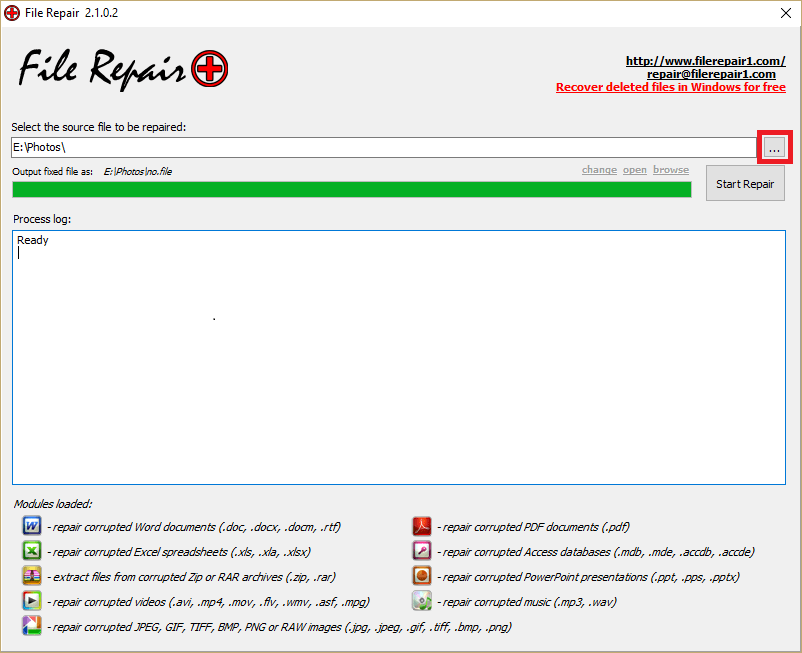Click 'repair corrupted PowerPoint presentations' text
Image resolution: width=802 pixels, height=653 pixels.
[x=588, y=577]
